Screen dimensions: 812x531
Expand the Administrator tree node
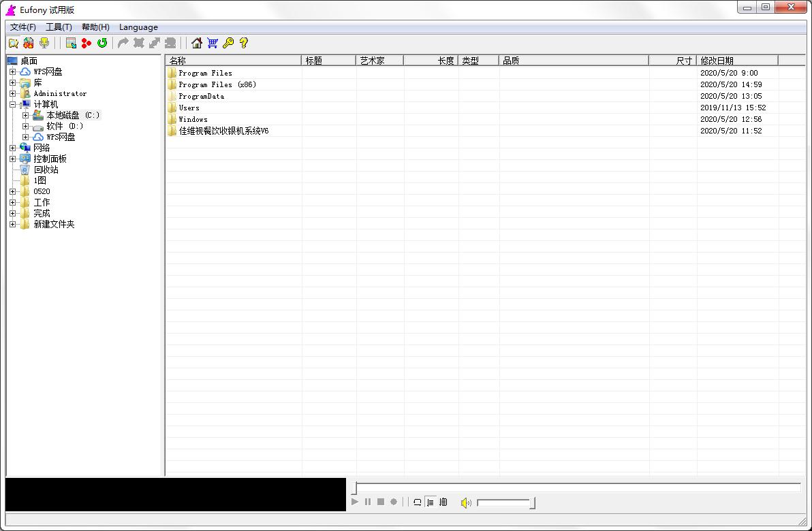(x=12, y=94)
